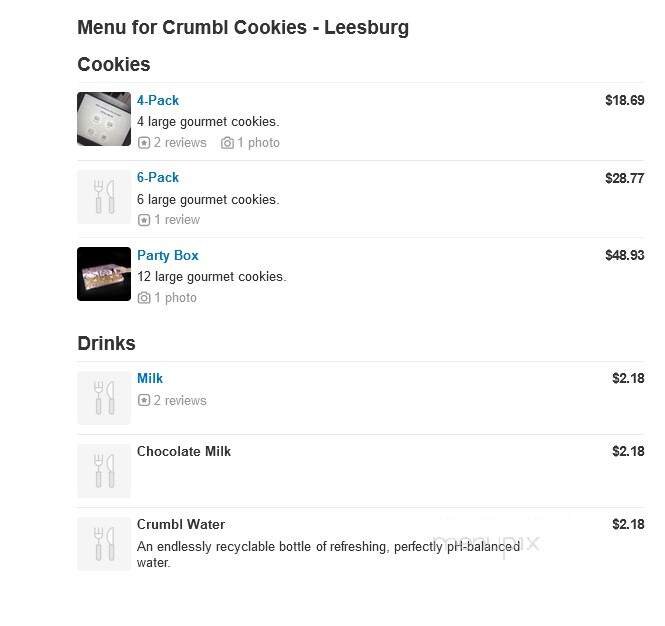Open the Party Box photo thumbnail

click(x=104, y=274)
